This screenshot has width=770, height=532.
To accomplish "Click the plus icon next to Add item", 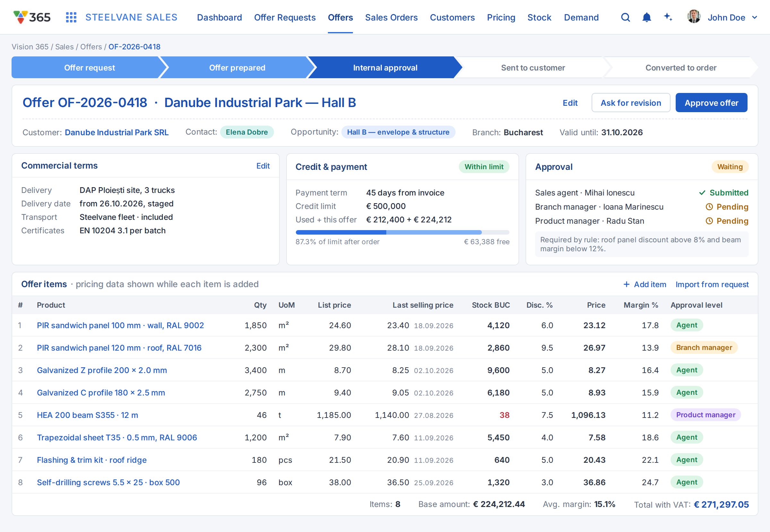I will coord(626,284).
